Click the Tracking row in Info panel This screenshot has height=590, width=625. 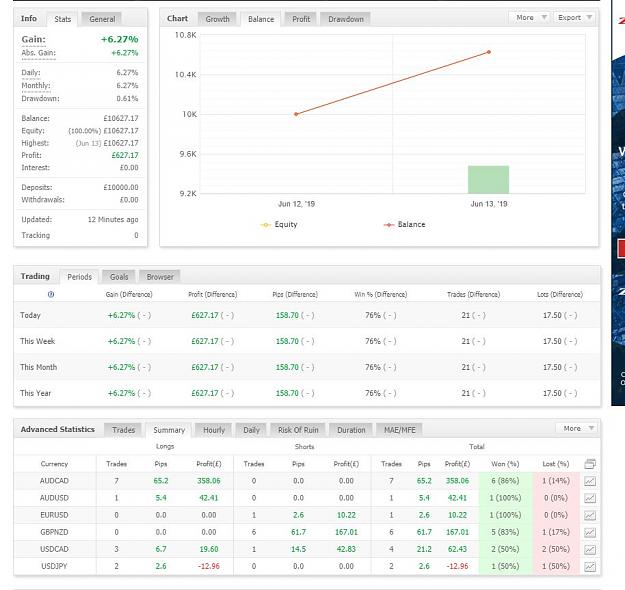pyautogui.click(x=80, y=235)
